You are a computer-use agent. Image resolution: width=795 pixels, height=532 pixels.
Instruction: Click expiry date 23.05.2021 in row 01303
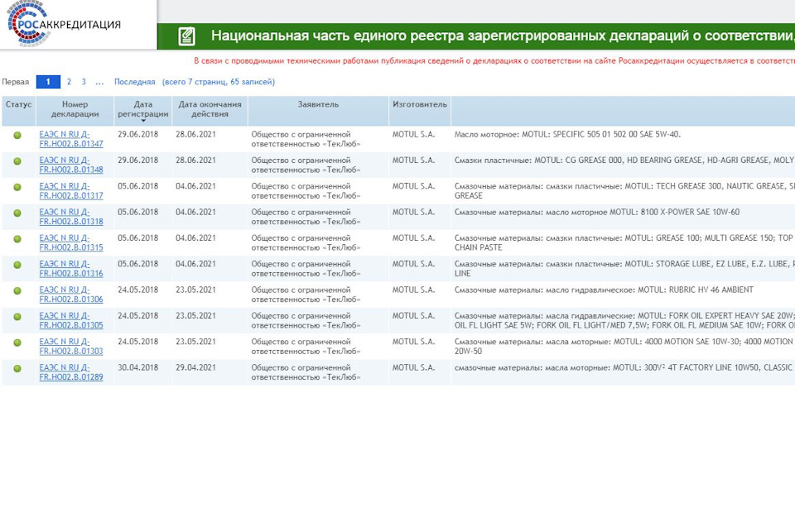195,342
